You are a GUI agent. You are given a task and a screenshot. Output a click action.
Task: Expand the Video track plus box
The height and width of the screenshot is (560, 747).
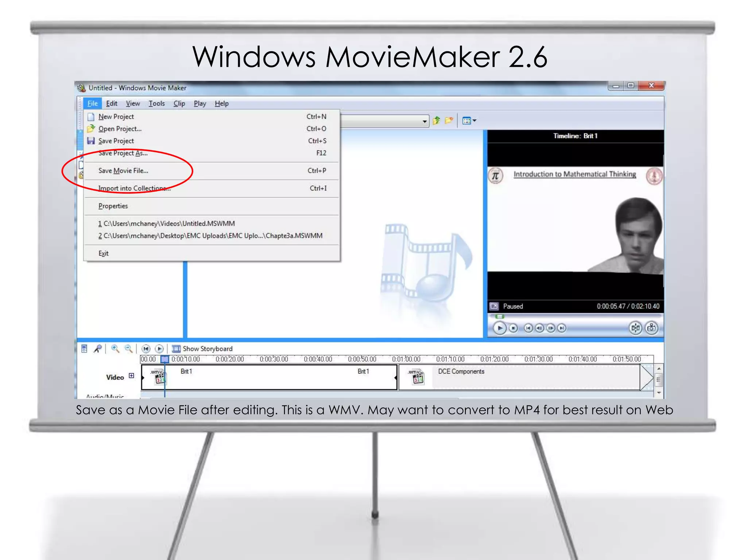pyautogui.click(x=131, y=376)
